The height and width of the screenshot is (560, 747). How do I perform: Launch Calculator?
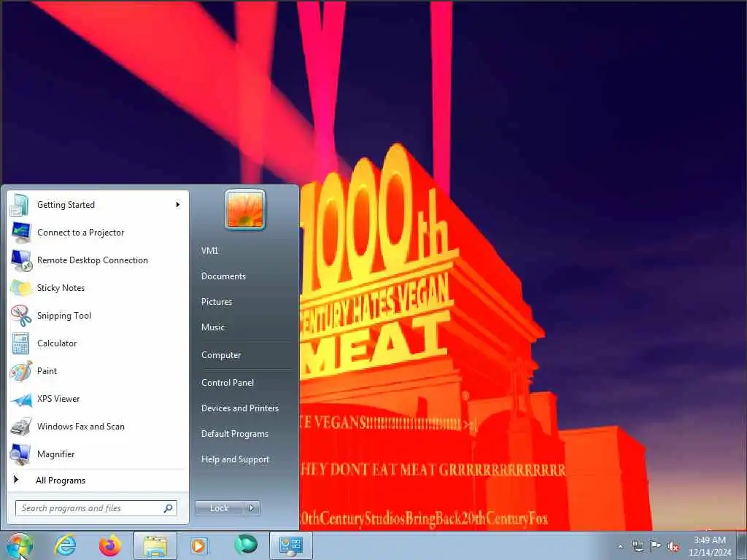(x=98, y=343)
